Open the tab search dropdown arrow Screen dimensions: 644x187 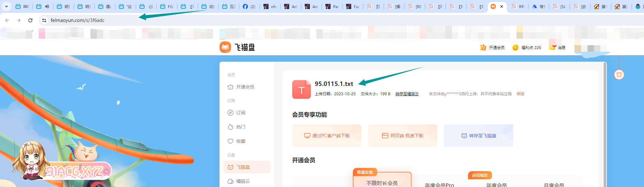6,6
